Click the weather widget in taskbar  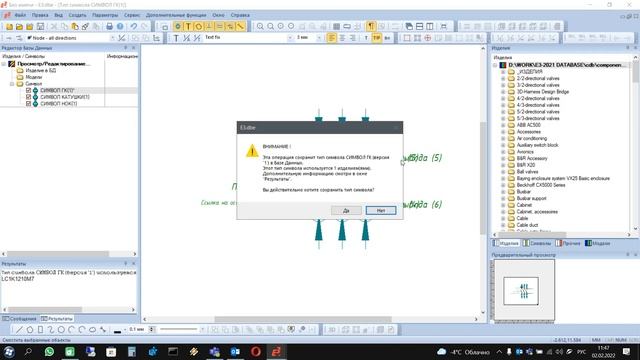click(x=463, y=352)
